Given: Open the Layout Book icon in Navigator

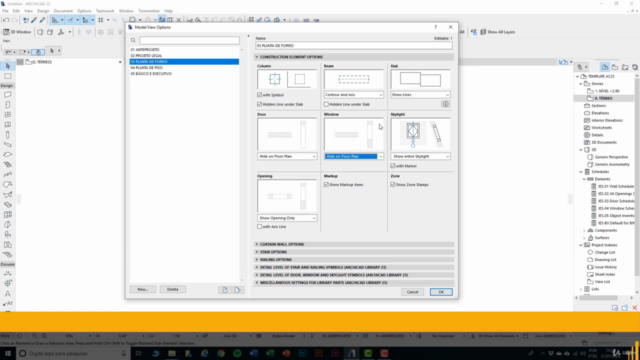Looking at the screenshot, I should [625, 67].
